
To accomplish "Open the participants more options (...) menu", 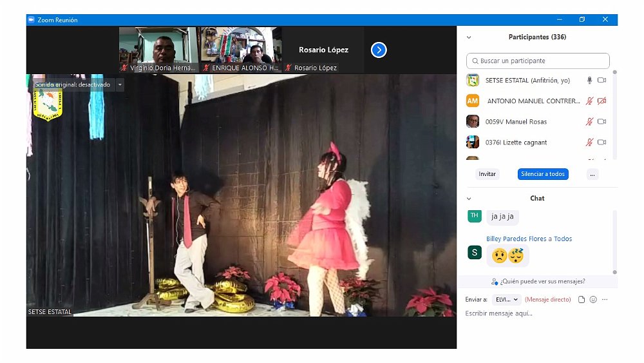I will click(592, 174).
